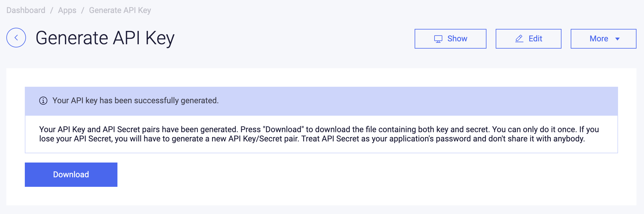
Task: Download the API key and secret file
Action: 71,175
